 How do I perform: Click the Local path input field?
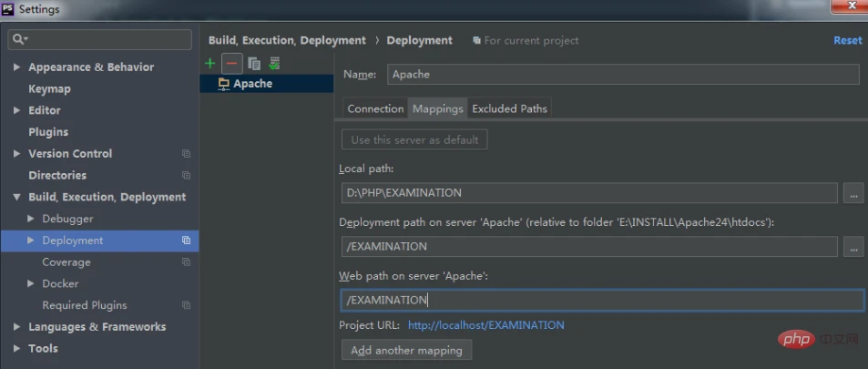pos(589,193)
